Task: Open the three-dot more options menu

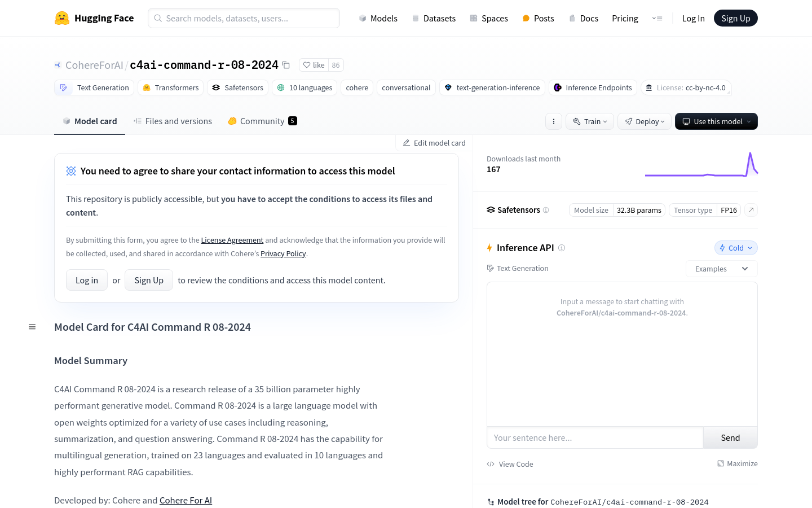Action: [x=554, y=121]
